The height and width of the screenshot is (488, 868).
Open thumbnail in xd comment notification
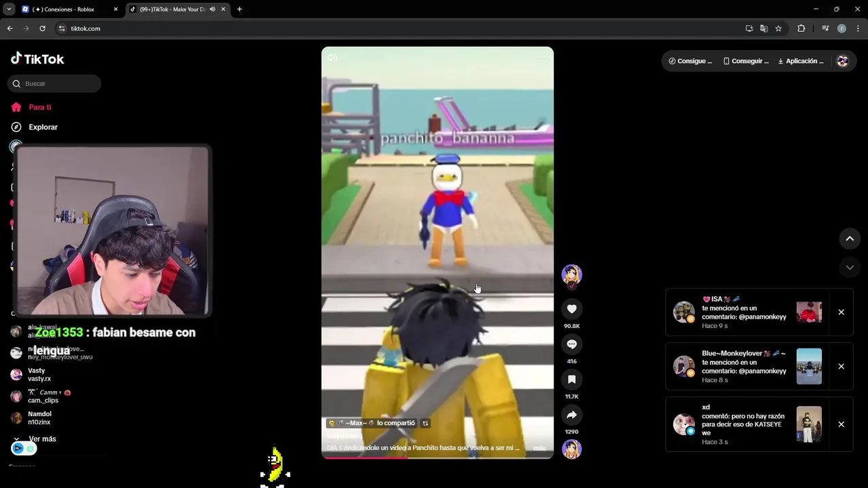809,424
